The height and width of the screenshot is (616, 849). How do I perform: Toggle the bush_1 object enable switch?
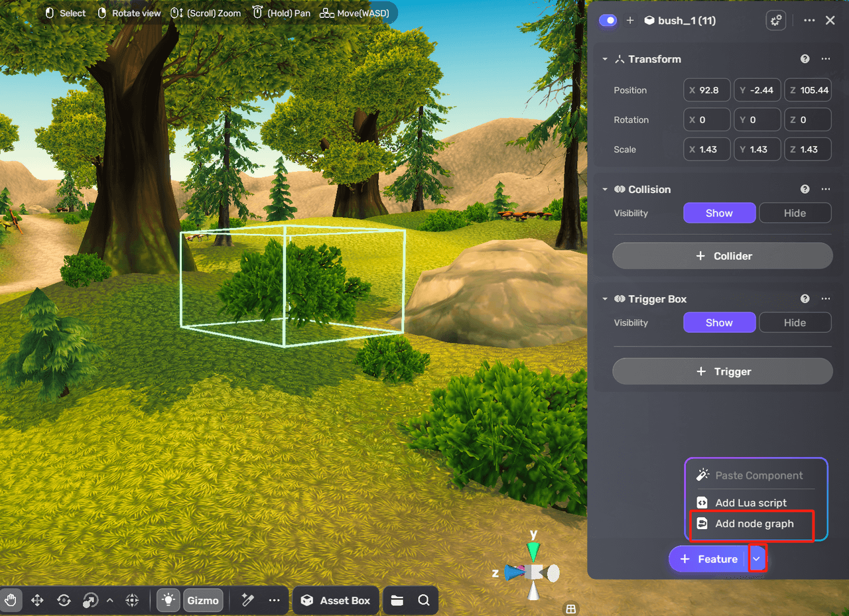coord(608,21)
